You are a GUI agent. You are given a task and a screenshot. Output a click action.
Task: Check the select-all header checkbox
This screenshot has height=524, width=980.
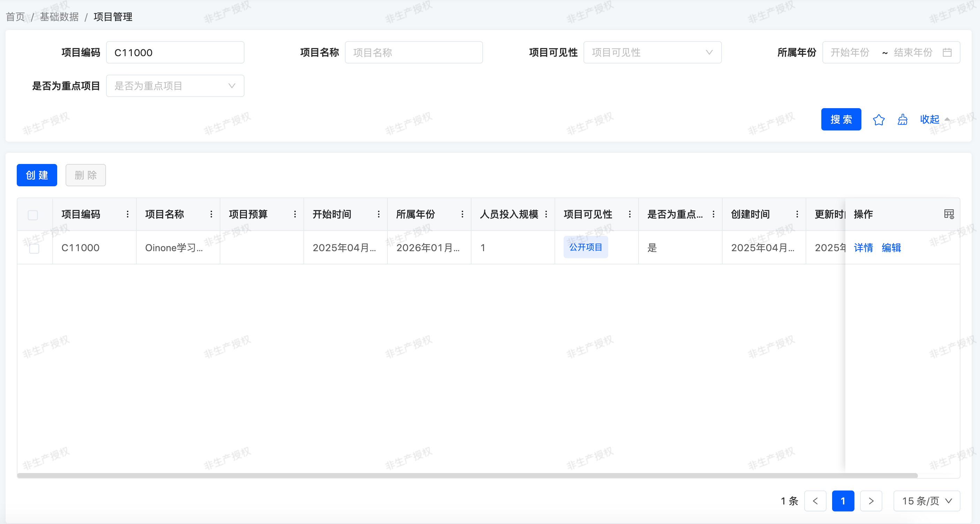(x=33, y=215)
